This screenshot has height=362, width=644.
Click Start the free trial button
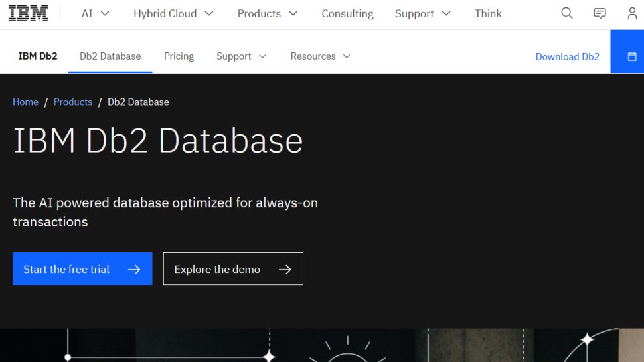(82, 269)
